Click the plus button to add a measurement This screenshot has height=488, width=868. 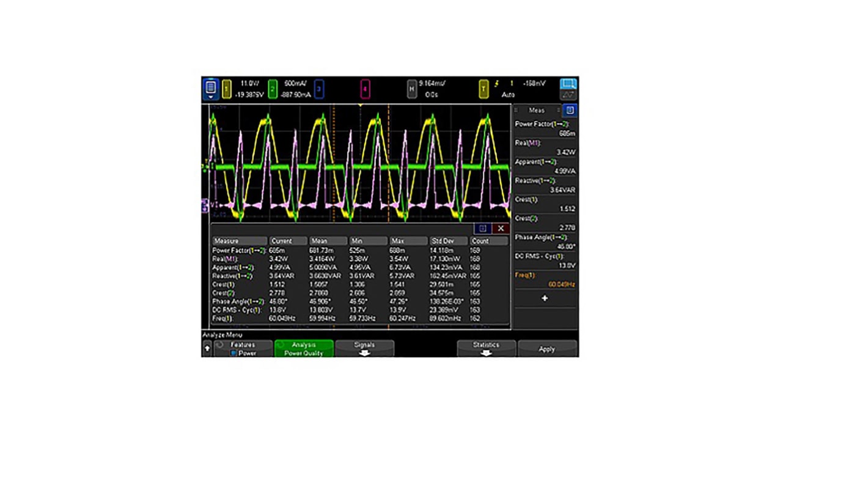[544, 298]
